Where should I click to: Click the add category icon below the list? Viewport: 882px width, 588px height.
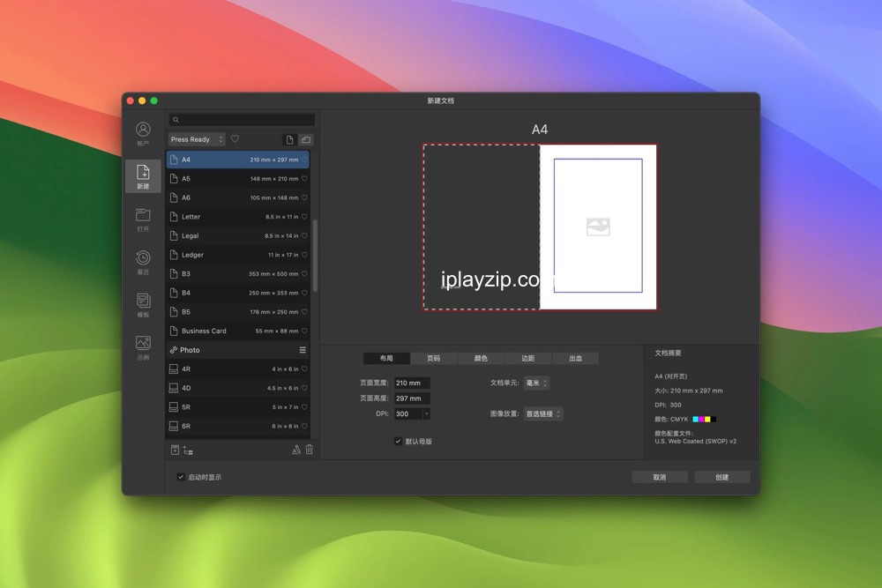[x=189, y=450]
